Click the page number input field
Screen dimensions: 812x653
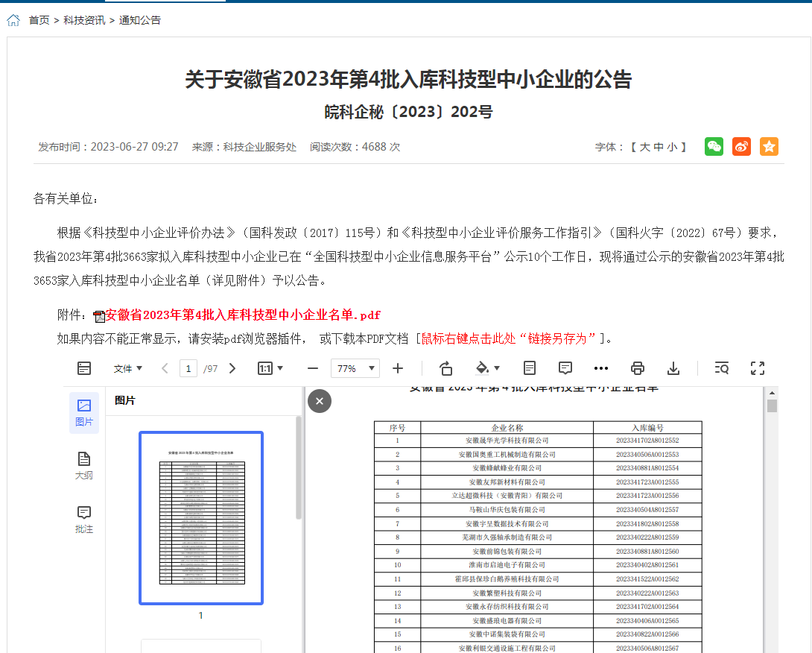pyautogui.click(x=189, y=368)
